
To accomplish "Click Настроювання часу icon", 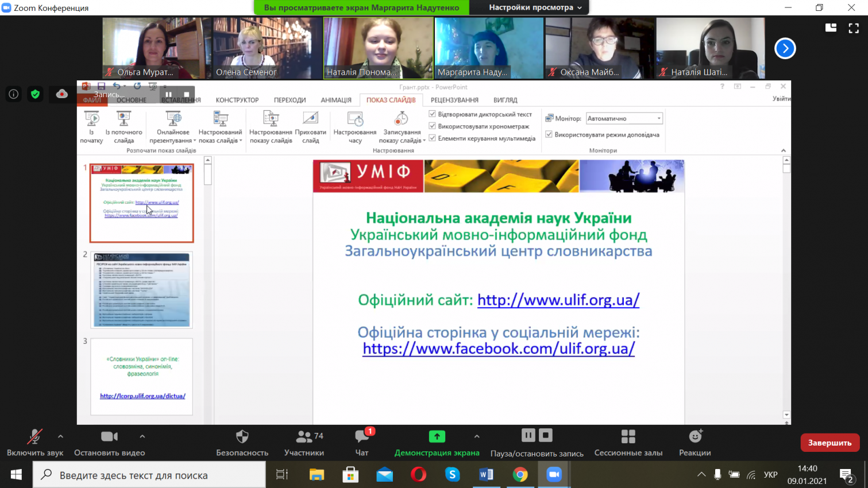I will coord(355,120).
